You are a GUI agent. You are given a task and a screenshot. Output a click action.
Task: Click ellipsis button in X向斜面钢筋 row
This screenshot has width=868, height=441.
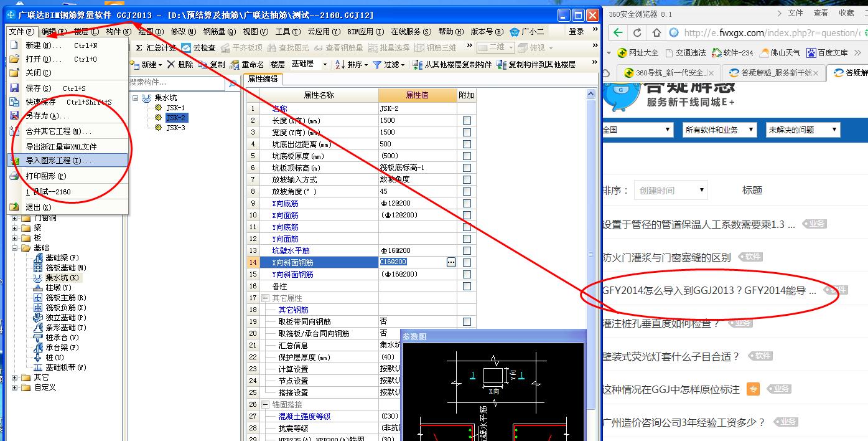451,262
